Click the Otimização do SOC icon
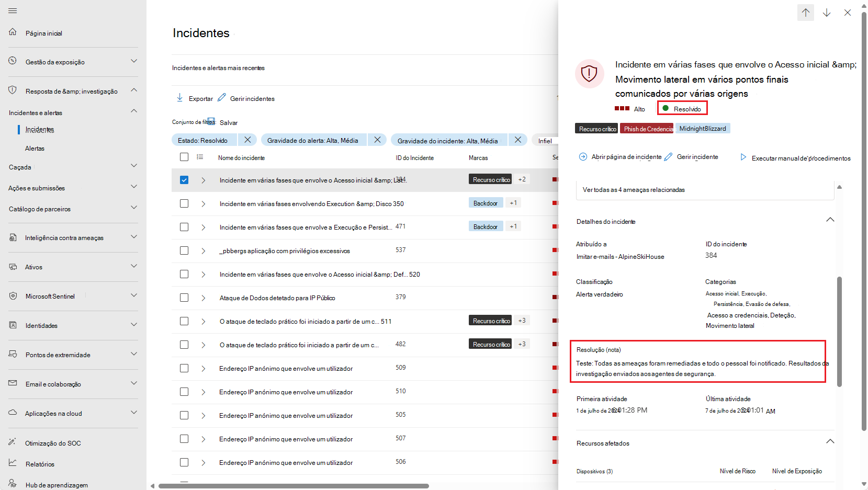Viewport: 868px width, 490px height. point(13,442)
